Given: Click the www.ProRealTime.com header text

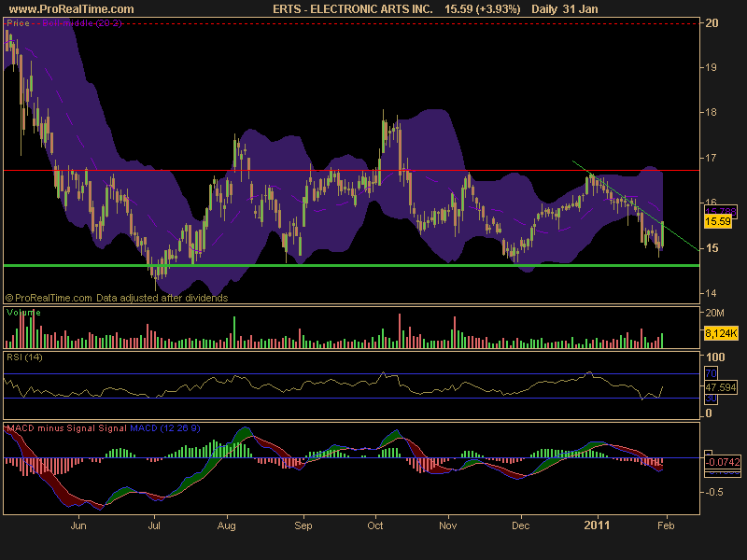Looking at the screenshot, I should click(x=72, y=9).
